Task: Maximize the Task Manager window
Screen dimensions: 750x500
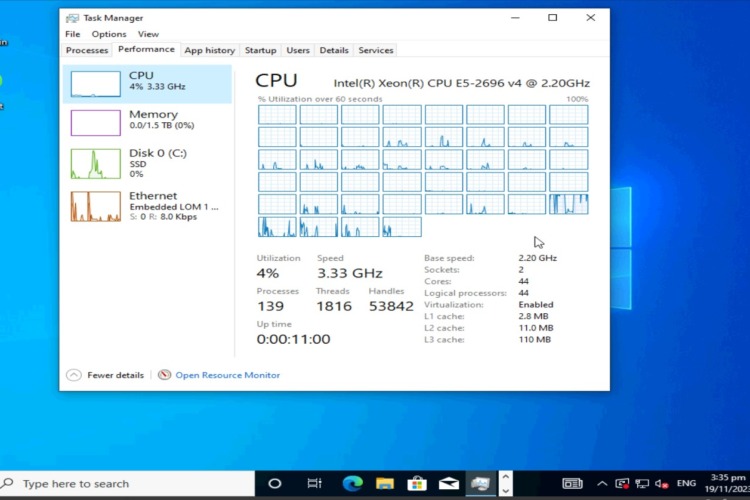Action: 552,18
